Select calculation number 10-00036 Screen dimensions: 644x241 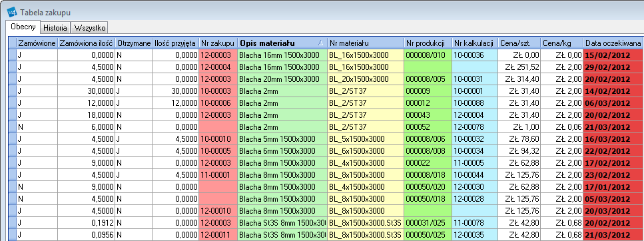pos(476,55)
